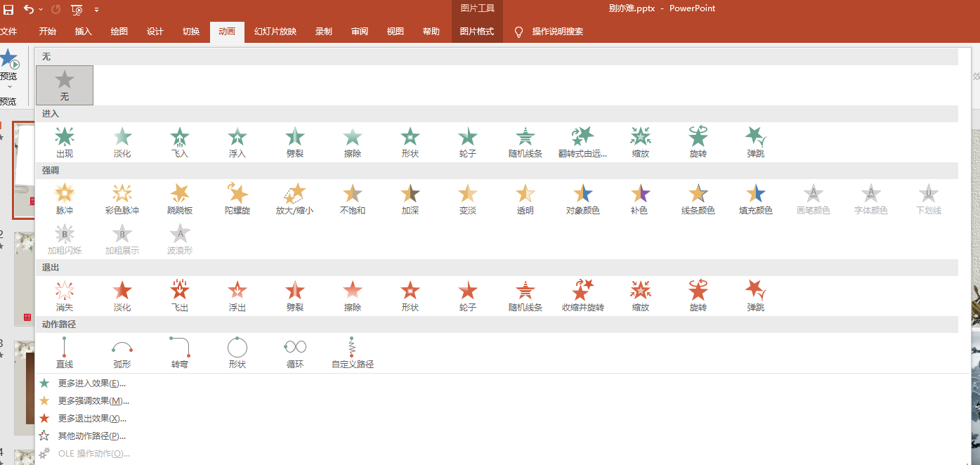The height and width of the screenshot is (465, 980).
Task: Apply the 弹跳 (Bounce) entrance effect
Action: [755, 142]
